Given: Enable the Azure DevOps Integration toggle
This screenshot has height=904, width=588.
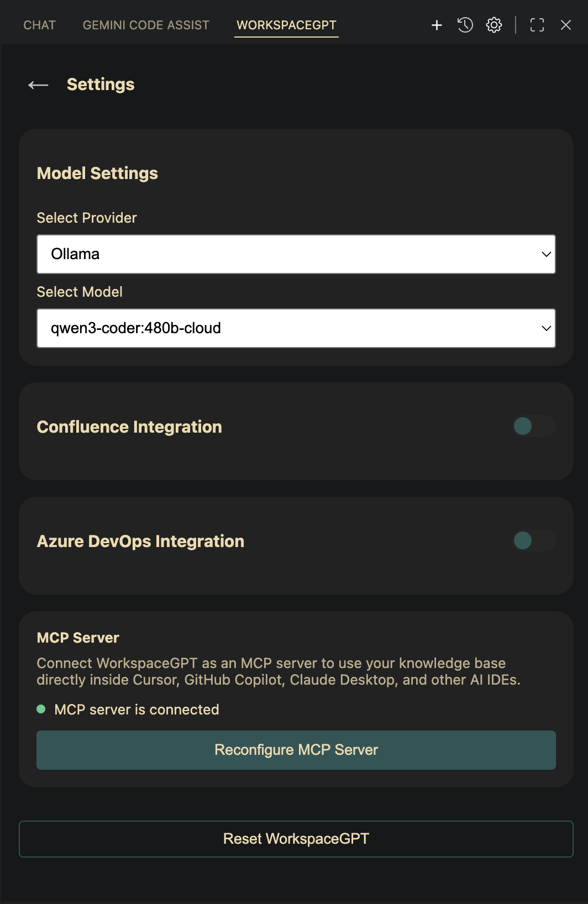Looking at the screenshot, I should [534, 540].
